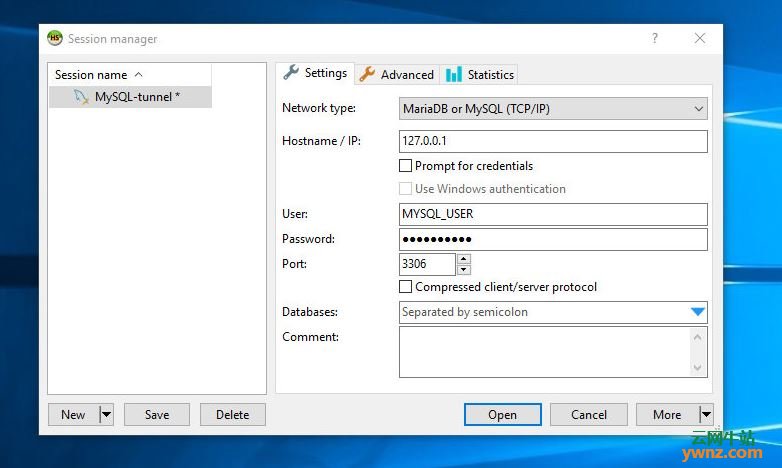Click the 'User:' label

[295, 214]
